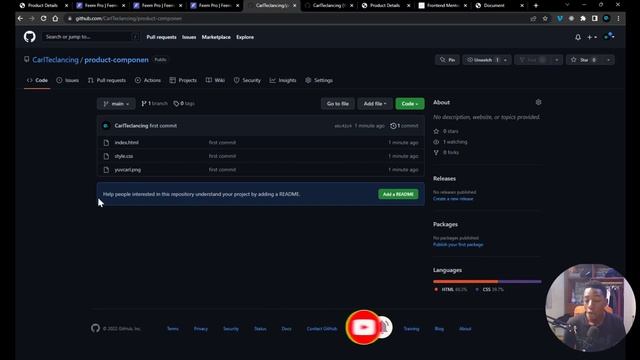640x360 pixels.
Task: Click Add a README button
Action: pyautogui.click(x=398, y=194)
